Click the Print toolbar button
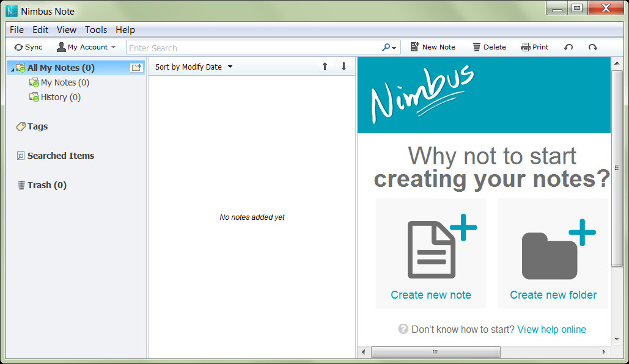Viewport: 629px width, 364px height. click(x=535, y=47)
